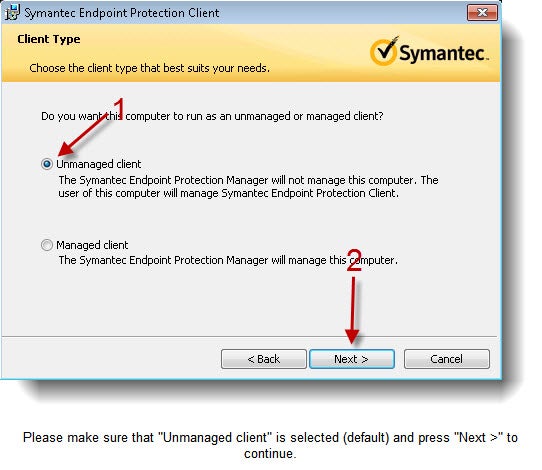Click the window title text
Image resolution: width=542 pixels, height=470 pixels.
122,13
